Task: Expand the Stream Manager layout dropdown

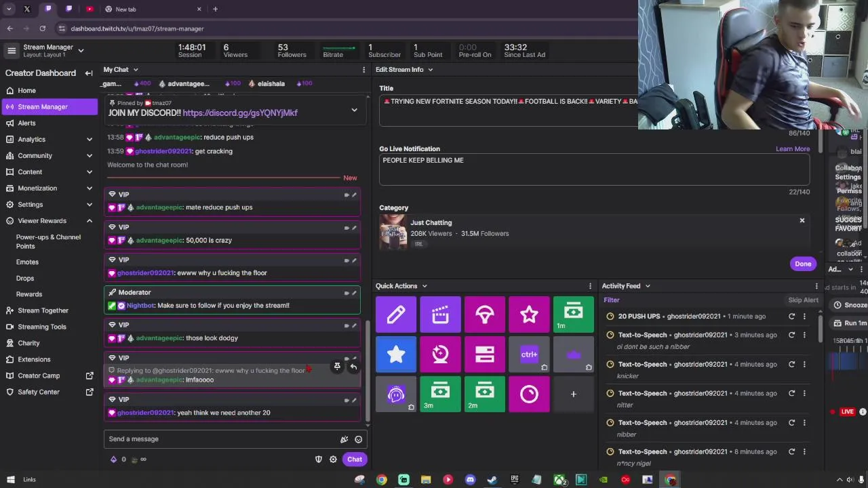Action: [x=81, y=50]
